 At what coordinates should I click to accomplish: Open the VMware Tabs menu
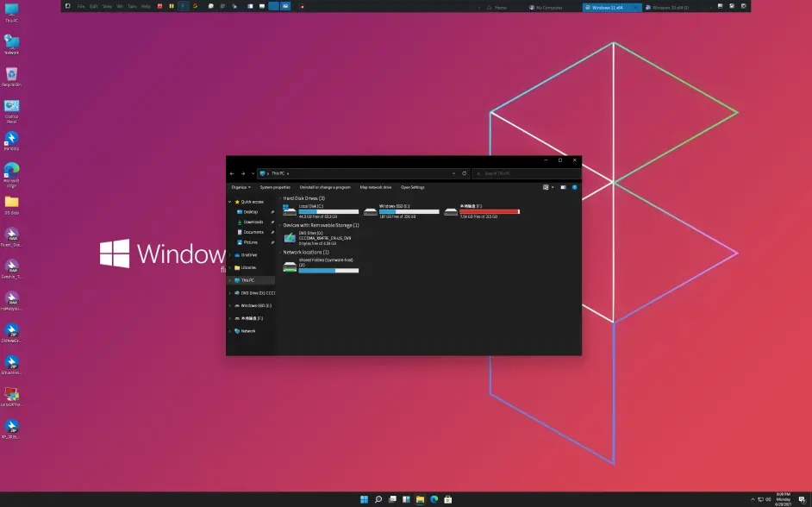132,6
